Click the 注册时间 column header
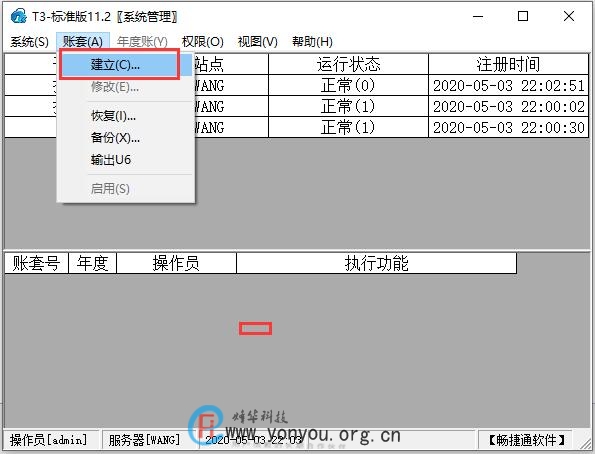Viewport: 595px width, 454px height. click(x=508, y=64)
